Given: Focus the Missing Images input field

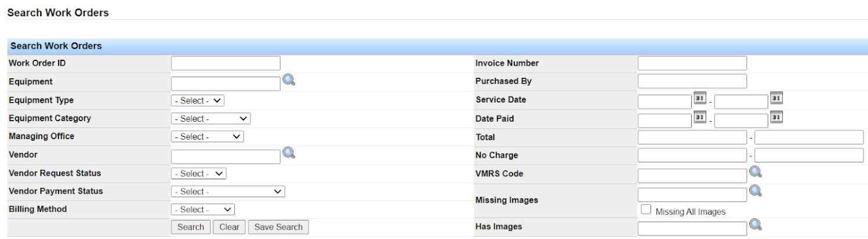Looking at the screenshot, I should [692, 194].
